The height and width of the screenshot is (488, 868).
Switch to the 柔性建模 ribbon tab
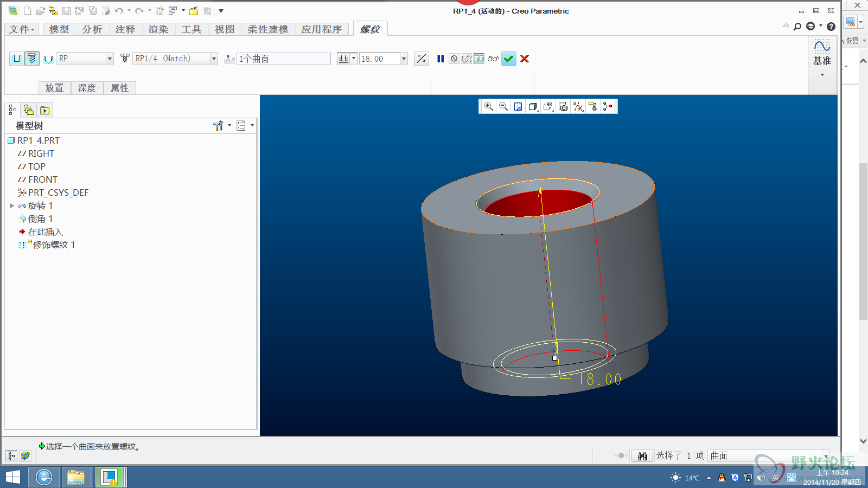click(x=268, y=29)
